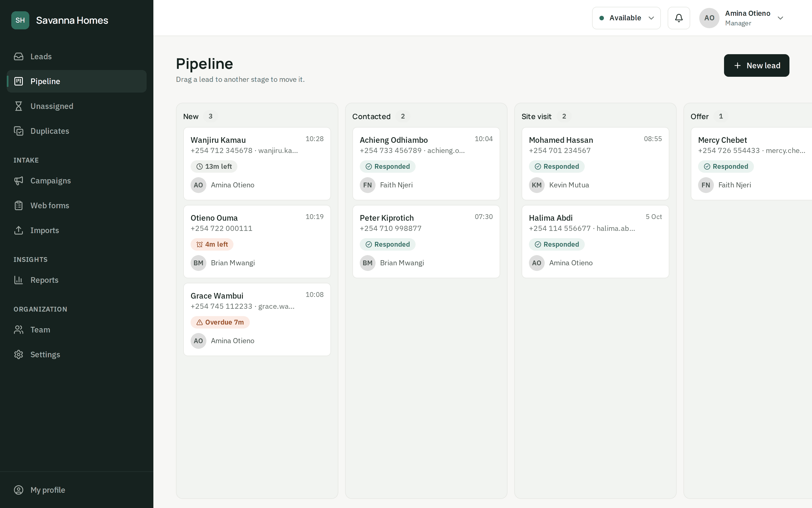Image resolution: width=812 pixels, height=508 pixels.
Task: Click the 13m left timer badge
Action: click(214, 166)
